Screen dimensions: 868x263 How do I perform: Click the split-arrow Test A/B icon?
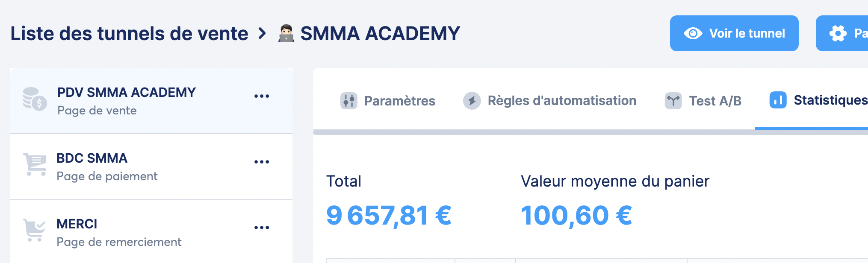(673, 101)
